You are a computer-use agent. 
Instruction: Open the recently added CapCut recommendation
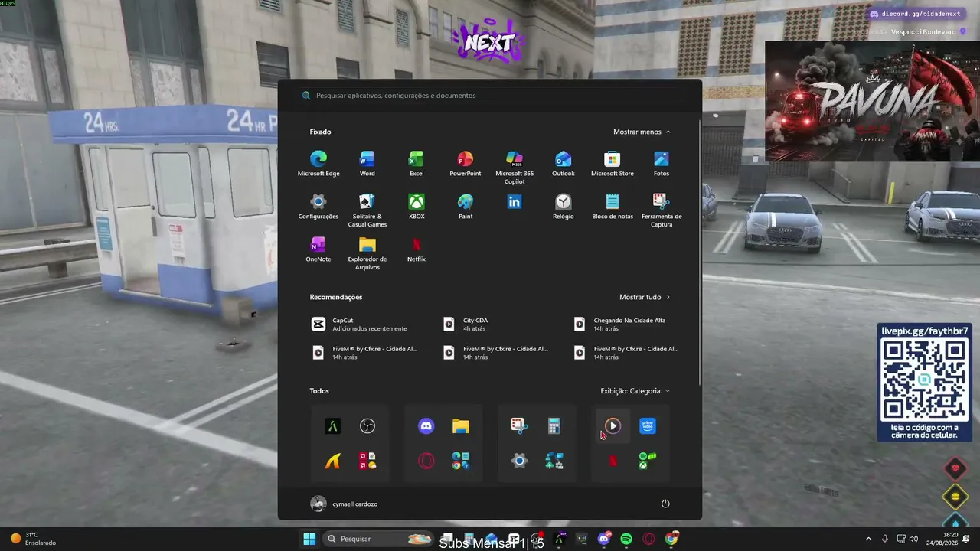(371, 324)
